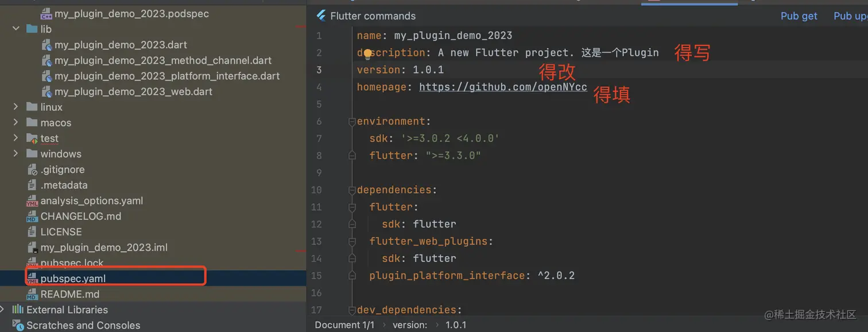
Task: Click the .iml module file icon
Action: (x=32, y=248)
